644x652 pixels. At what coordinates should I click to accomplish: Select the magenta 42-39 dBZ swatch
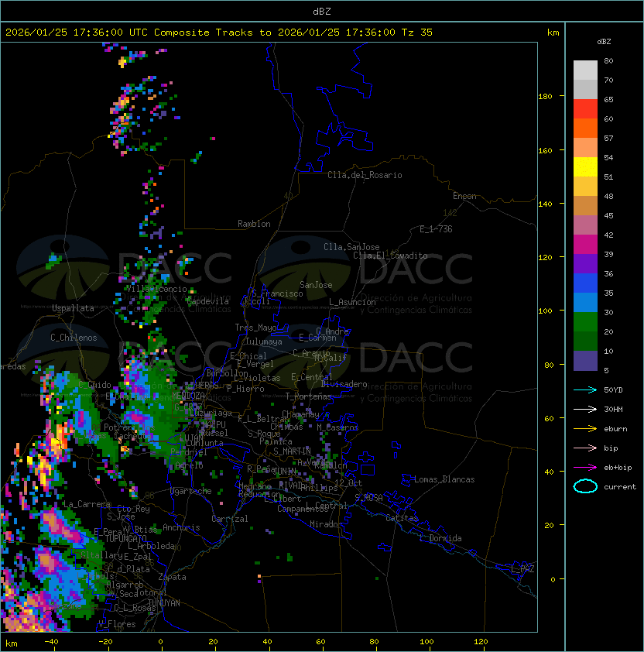[x=585, y=245]
